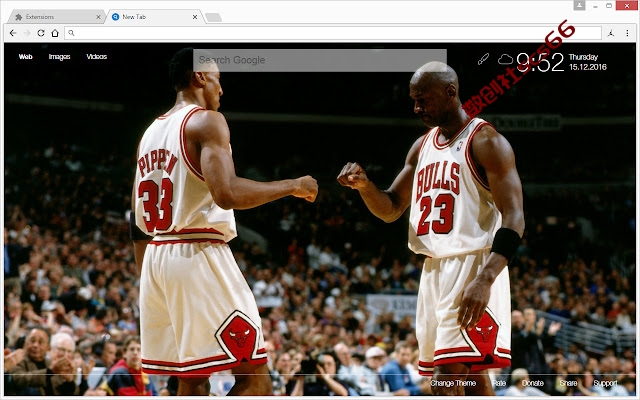Screen dimensions: 640x400
Task: Select the Web search link
Action: (25, 57)
